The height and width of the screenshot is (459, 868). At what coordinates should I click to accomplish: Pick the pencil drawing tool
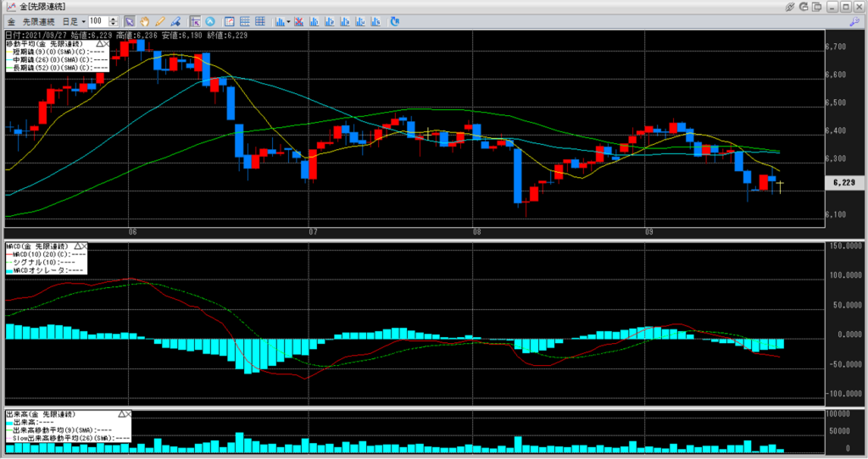tap(160, 21)
